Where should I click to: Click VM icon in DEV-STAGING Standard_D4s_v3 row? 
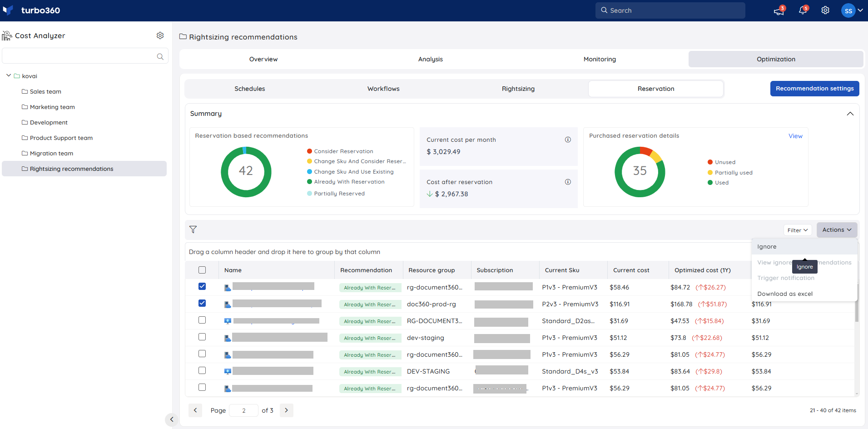pos(228,372)
